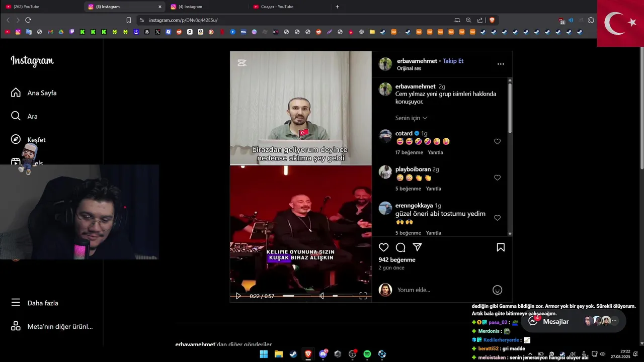Open Gmail bookmark in bookmarks bar
Screen dimensions: 644x362
(50, 32)
